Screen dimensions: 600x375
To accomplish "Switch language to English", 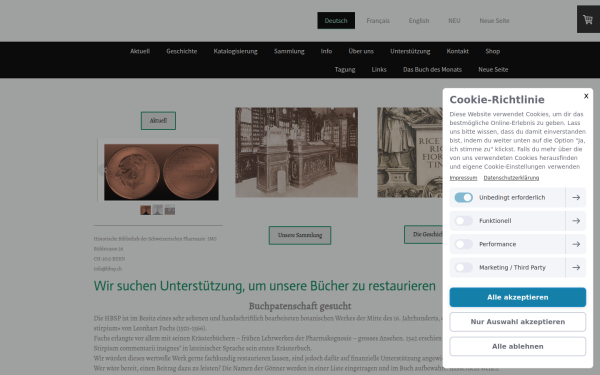I will point(419,21).
